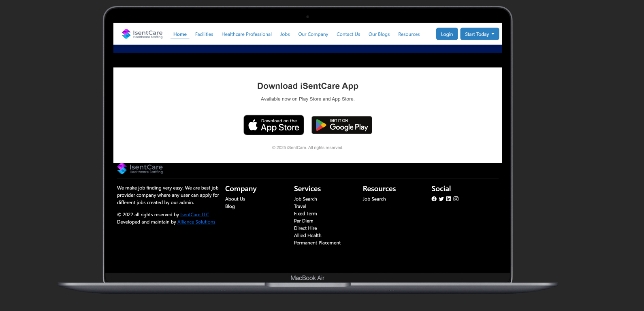Expand the Start Today dropdown
Viewport: 644px width, 311px height.
click(x=480, y=34)
